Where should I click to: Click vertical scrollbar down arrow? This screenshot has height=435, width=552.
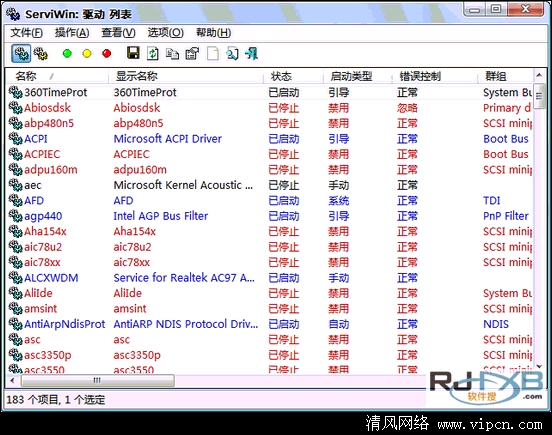pos(539,366)
